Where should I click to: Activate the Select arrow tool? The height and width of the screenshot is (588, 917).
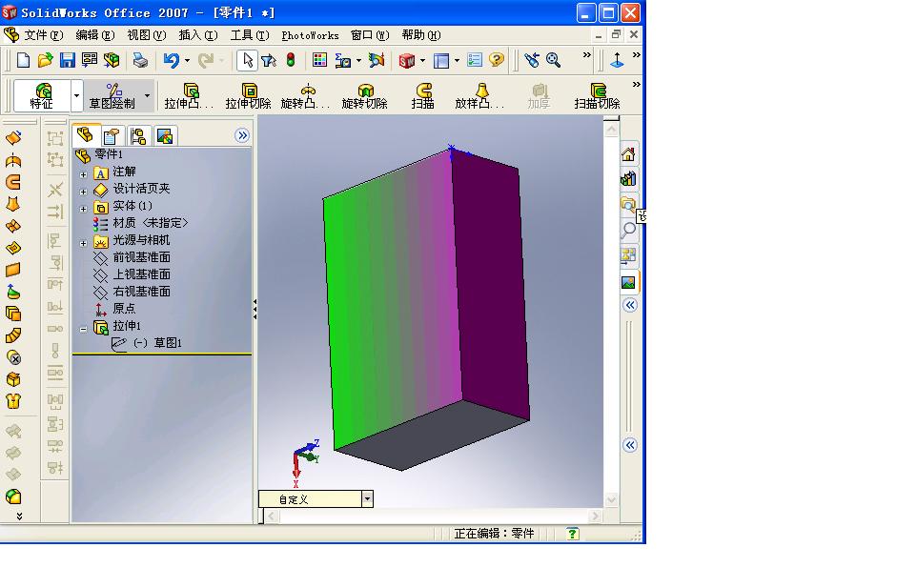point(248,60)
